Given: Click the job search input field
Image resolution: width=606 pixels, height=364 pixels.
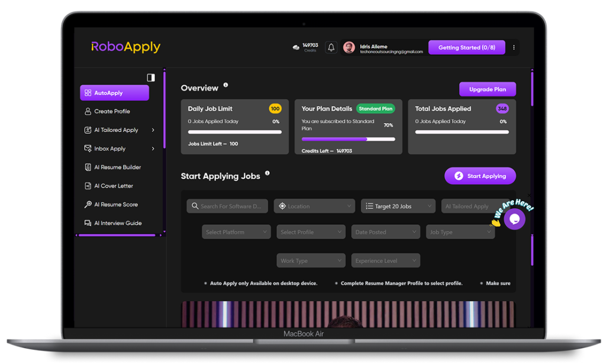Looking at the screenshot, I should pos(228,206).
